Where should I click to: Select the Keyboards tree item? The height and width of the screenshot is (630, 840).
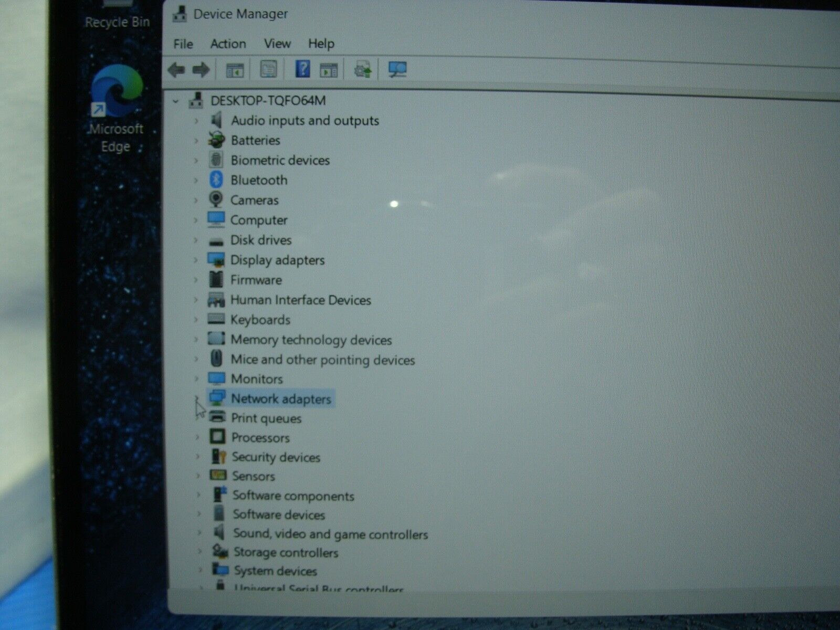point(260,320)
